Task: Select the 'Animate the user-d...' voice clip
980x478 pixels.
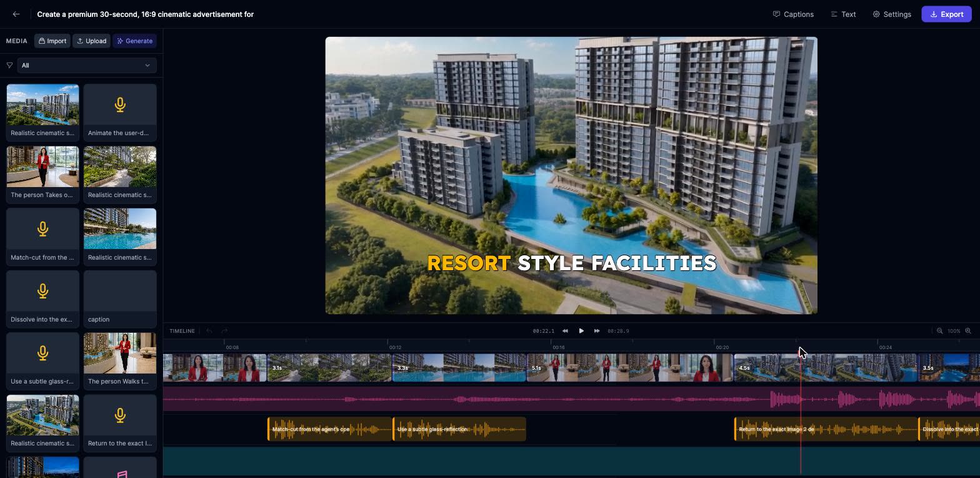Action: pyautogui.click(x=120, y=112)
